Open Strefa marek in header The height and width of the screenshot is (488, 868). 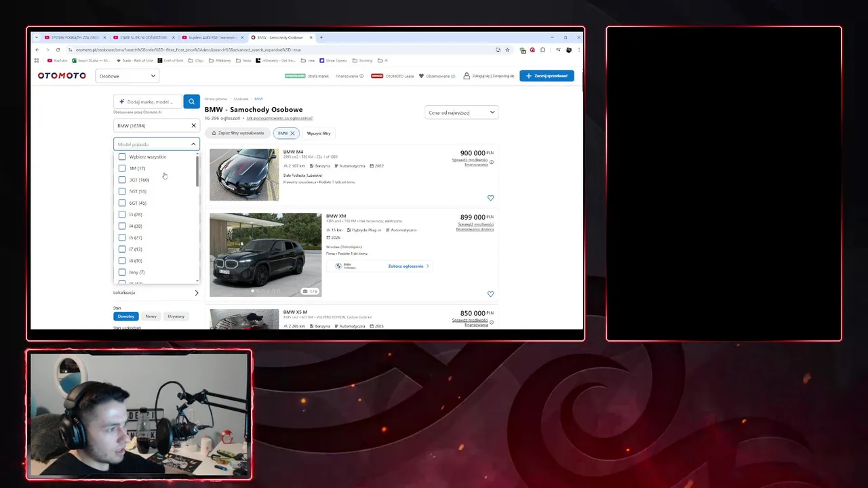click(x=318, y=76)
